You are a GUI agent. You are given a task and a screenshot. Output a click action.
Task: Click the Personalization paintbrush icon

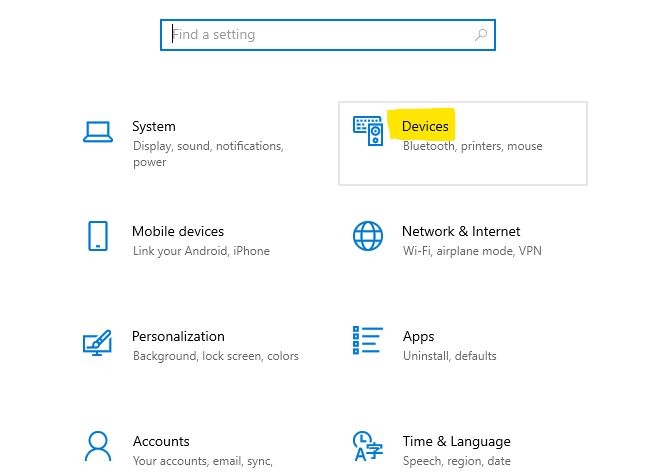[97, 343]
